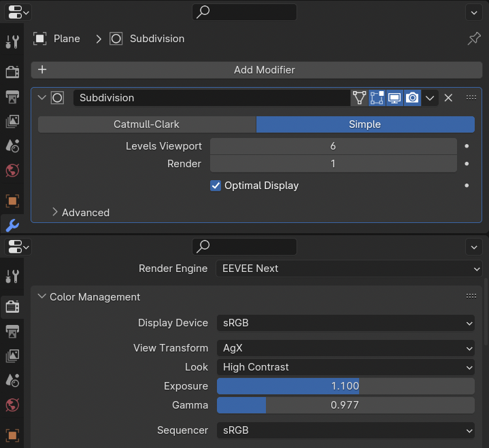
Task: Open View Layer tab in the top panel sidebar
Action: pyautogui.click(x=12, y=121)
